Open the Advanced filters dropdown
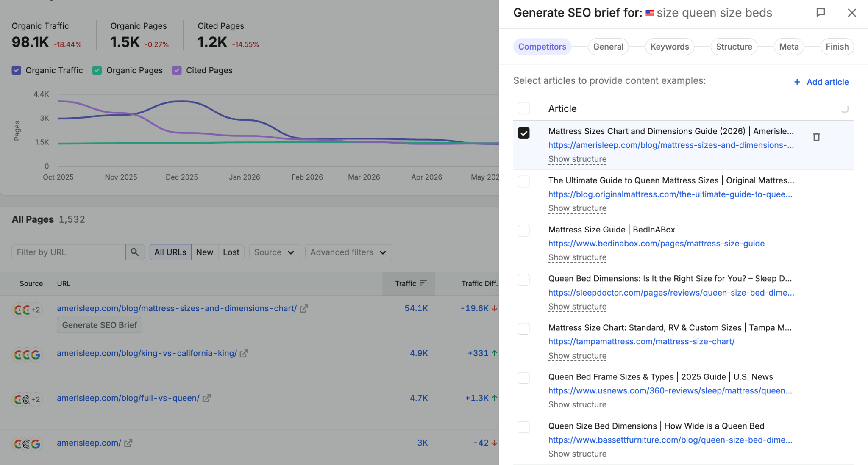Screen dimensions: 868x465 (x=348, y=252)
